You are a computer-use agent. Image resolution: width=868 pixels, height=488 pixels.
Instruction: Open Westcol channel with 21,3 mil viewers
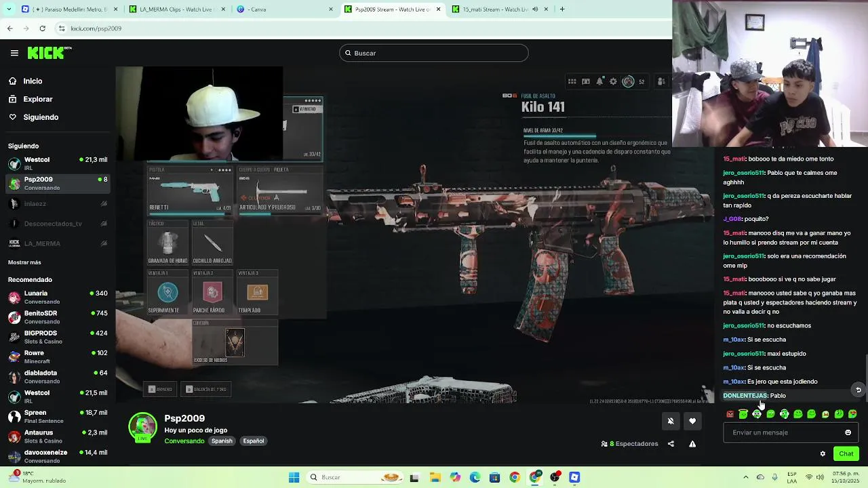(x=58, y=163)
